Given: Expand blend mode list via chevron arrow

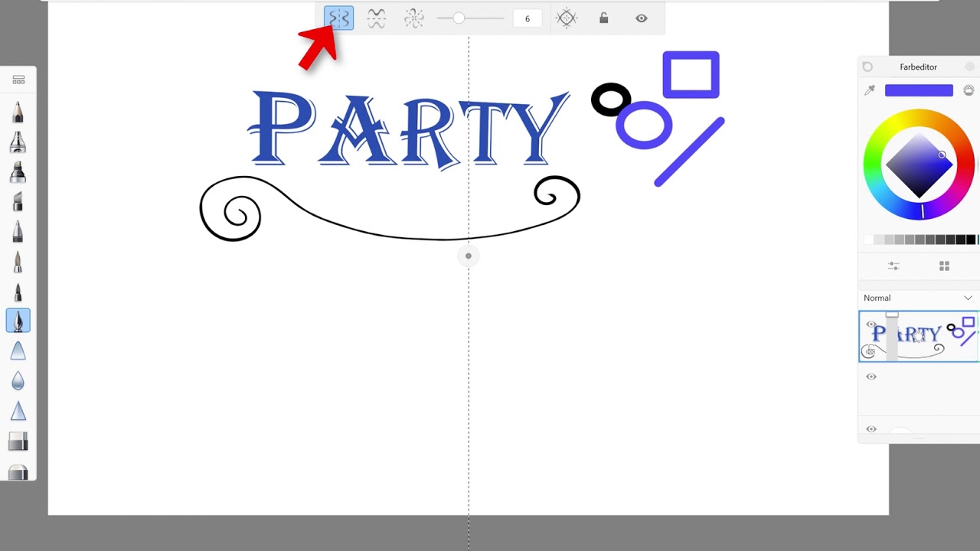Looking at the screenshot, I should [968, 298].
